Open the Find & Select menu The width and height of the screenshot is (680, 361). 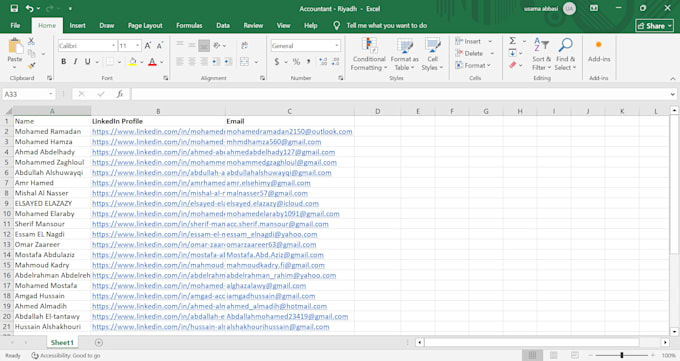click(565, 54)
